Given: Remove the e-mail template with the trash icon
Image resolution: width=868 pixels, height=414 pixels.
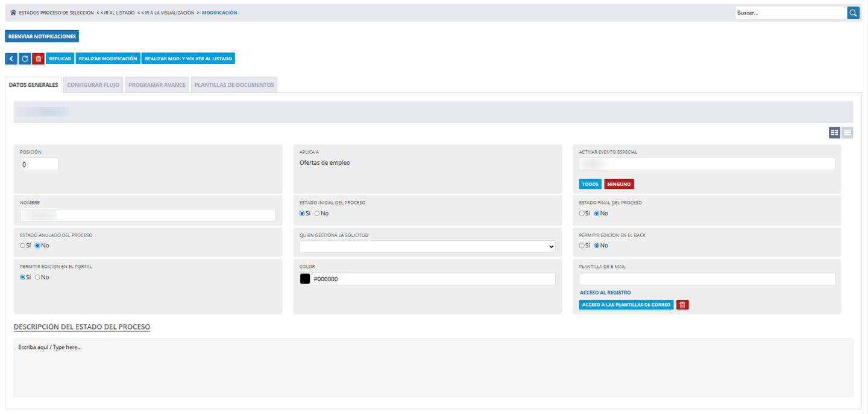Looking at the screenshot, I should click(x=682, y=305).
